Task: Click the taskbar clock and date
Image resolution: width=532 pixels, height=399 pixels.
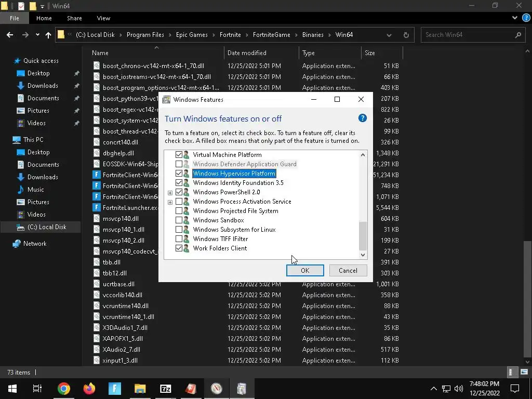Action: [x=485, y=389]
